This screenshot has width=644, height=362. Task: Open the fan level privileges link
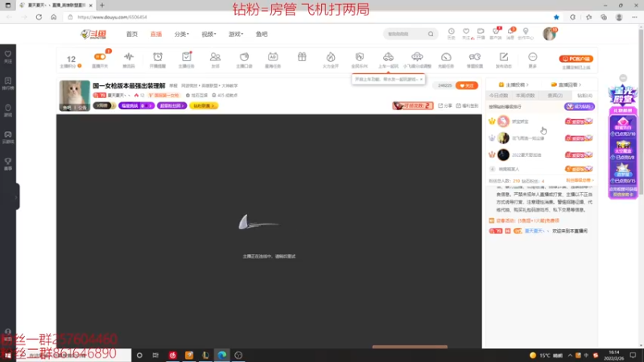(580, 180)
